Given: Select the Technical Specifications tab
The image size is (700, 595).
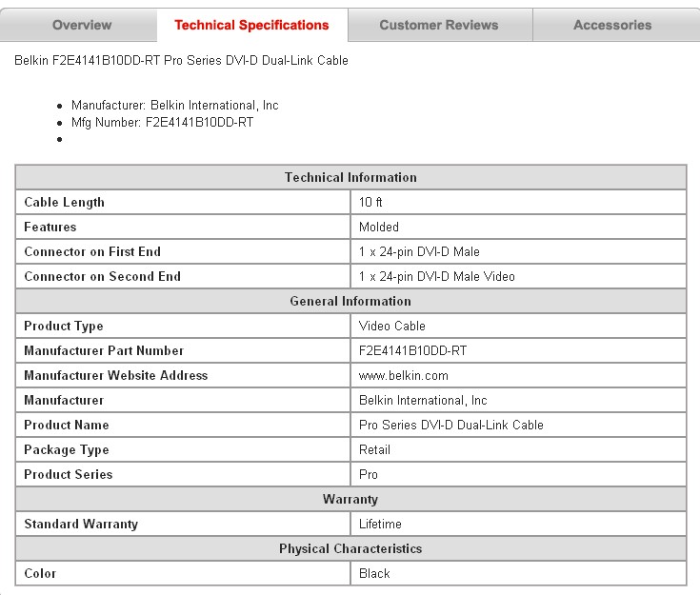Looking at the screenshot, I should [251, 25].
